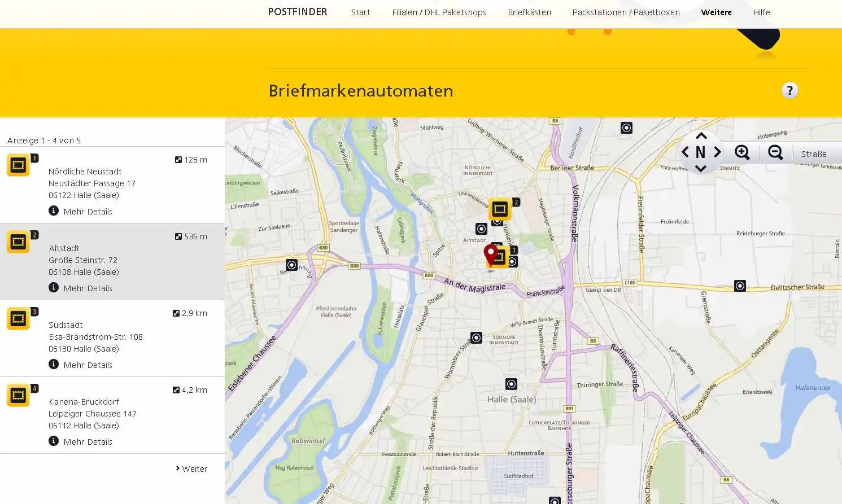Pan the map north with up arrow

[701, 136]
